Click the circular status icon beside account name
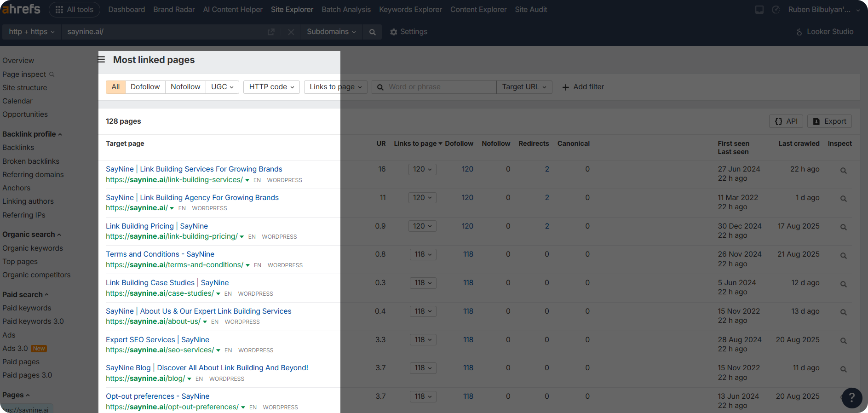This screenshot has height=413, width=868. (776, 10)
